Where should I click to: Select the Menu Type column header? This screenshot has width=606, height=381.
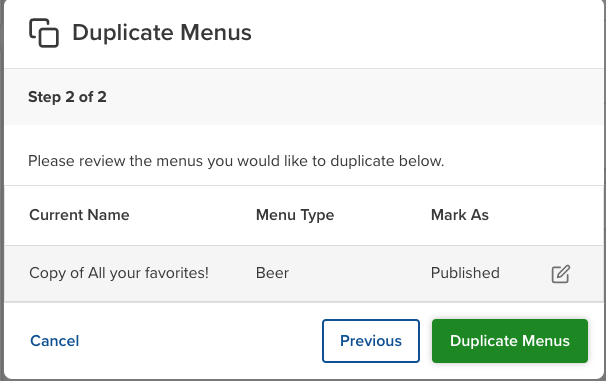click(x=295, y=215)
